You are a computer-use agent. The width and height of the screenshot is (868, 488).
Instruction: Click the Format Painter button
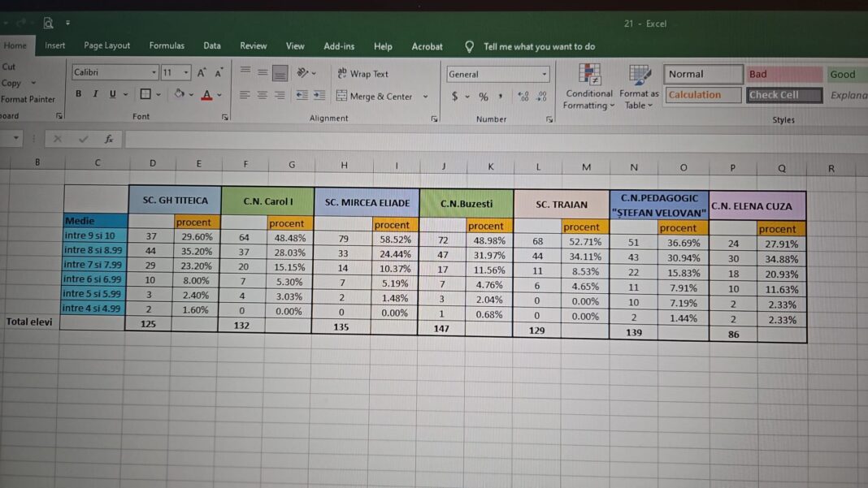pos(28,99)
